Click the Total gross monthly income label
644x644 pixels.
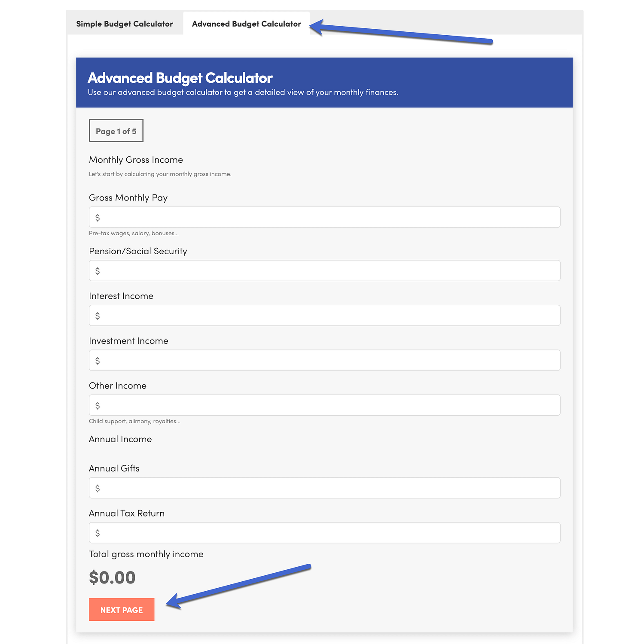(146, 554)
